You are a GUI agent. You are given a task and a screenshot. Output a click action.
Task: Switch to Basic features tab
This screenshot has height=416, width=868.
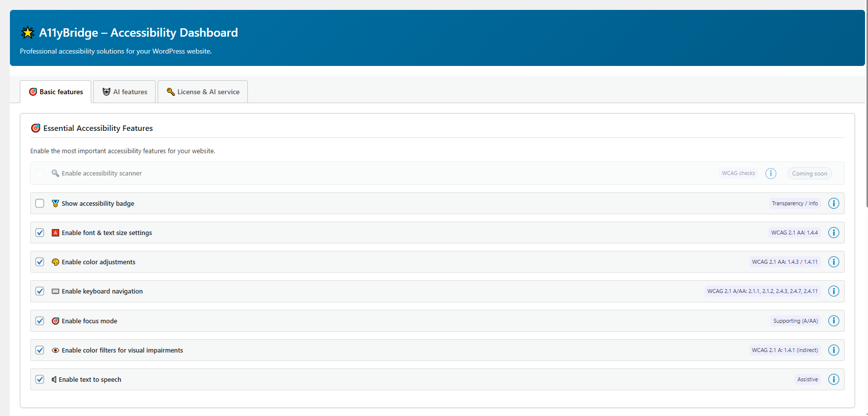point(56,92)
